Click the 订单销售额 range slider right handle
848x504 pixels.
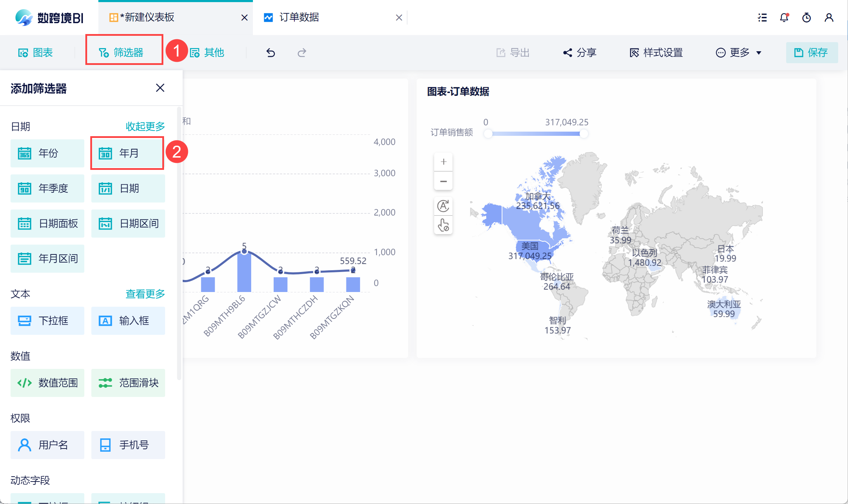click(x=583, y=134)
